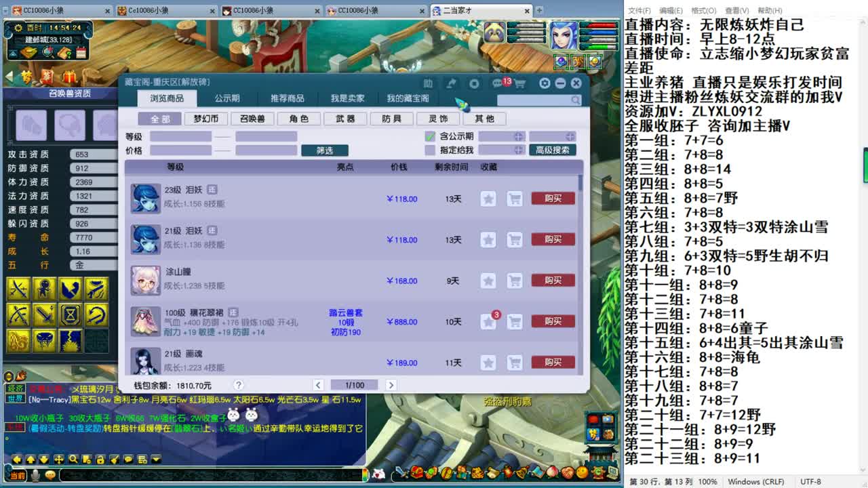Click the gift box icon at top left
The width and height of the screenshot is (868, 488).
pos(70,77)
